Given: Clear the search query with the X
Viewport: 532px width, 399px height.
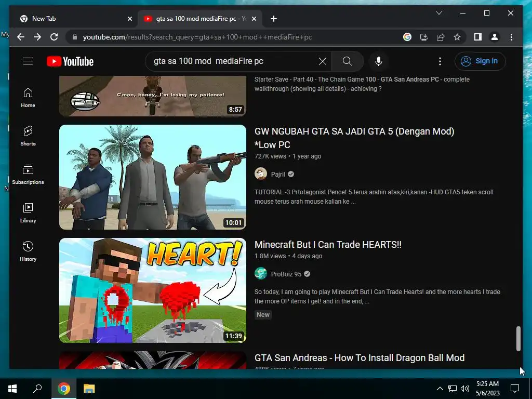Looking at the screenshot, I should [322, 61].
